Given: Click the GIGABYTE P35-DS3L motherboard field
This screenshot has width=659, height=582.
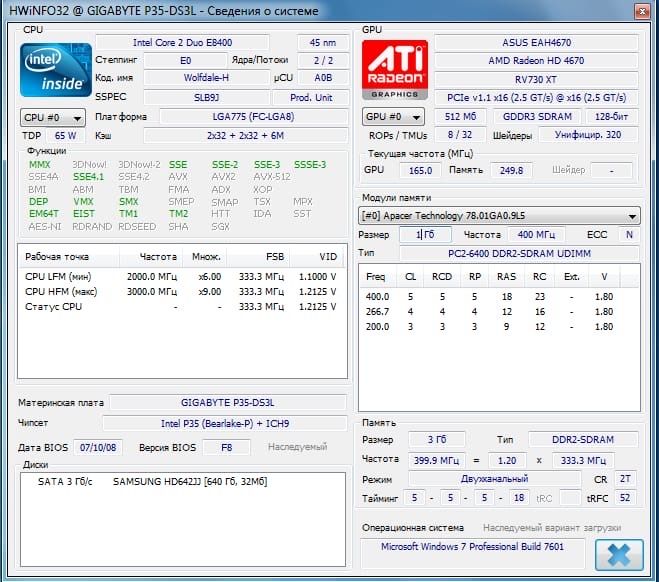Looking at the screenshot, I should click(227, 403).
